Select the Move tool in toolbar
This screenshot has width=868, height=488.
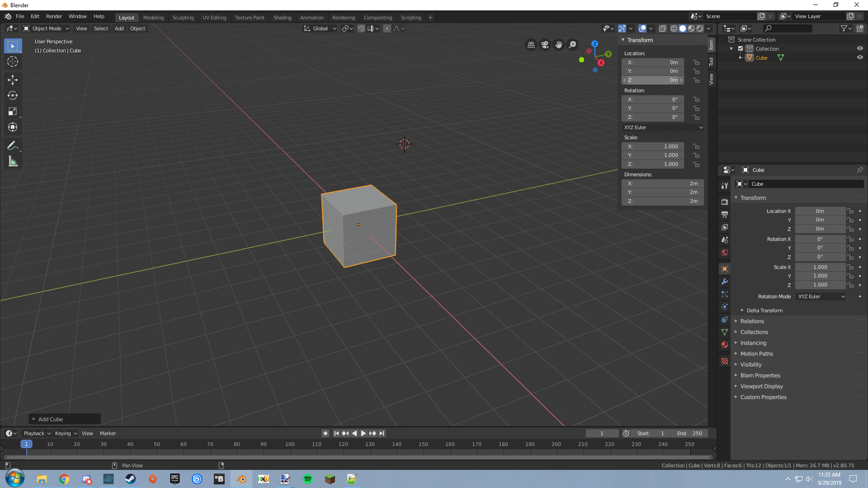click(x=13, y=80)
